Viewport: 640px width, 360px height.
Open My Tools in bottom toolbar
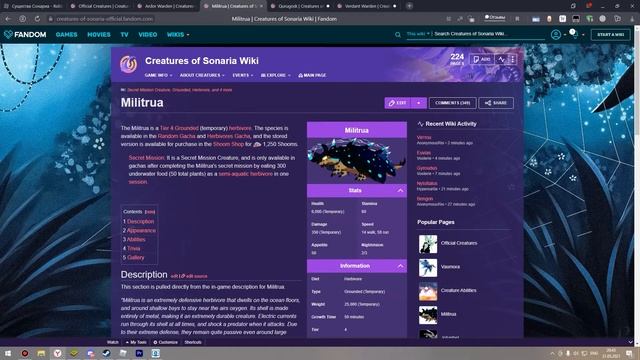pos(136,342)
